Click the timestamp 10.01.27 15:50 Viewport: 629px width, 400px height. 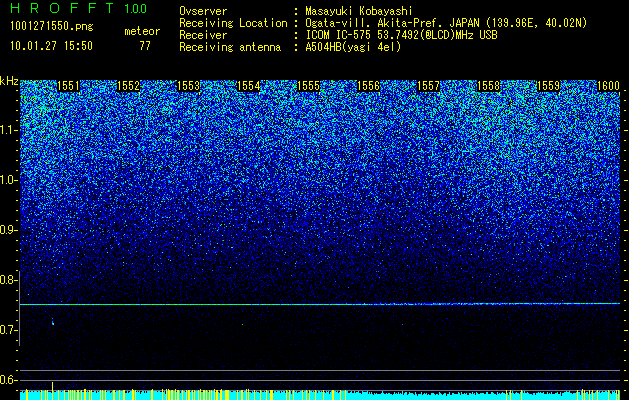click(51, 46)
